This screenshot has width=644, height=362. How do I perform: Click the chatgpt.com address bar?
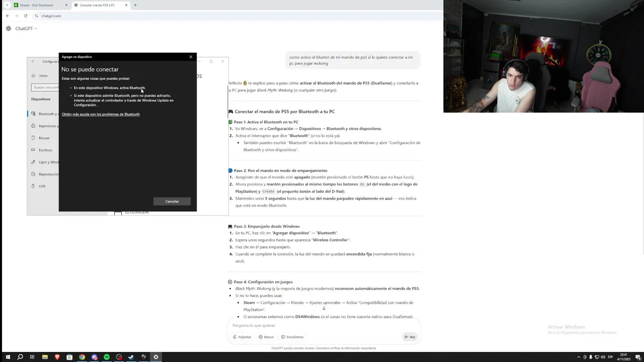(236, 16)
